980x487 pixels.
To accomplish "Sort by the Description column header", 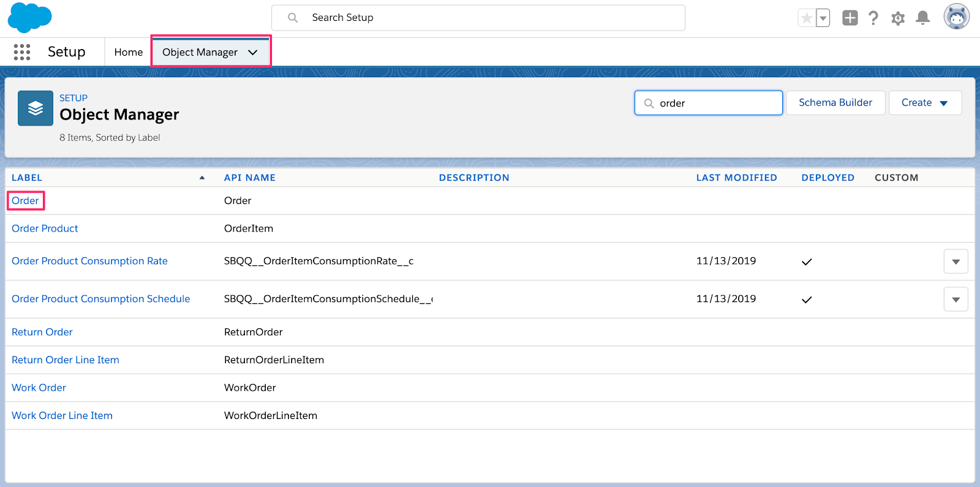I will [474, 178].
